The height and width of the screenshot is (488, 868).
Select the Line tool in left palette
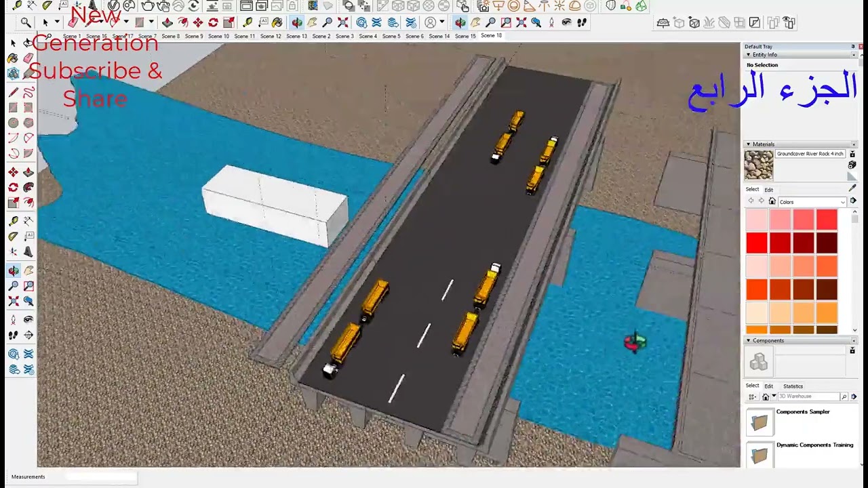click(x=14, y=93)
